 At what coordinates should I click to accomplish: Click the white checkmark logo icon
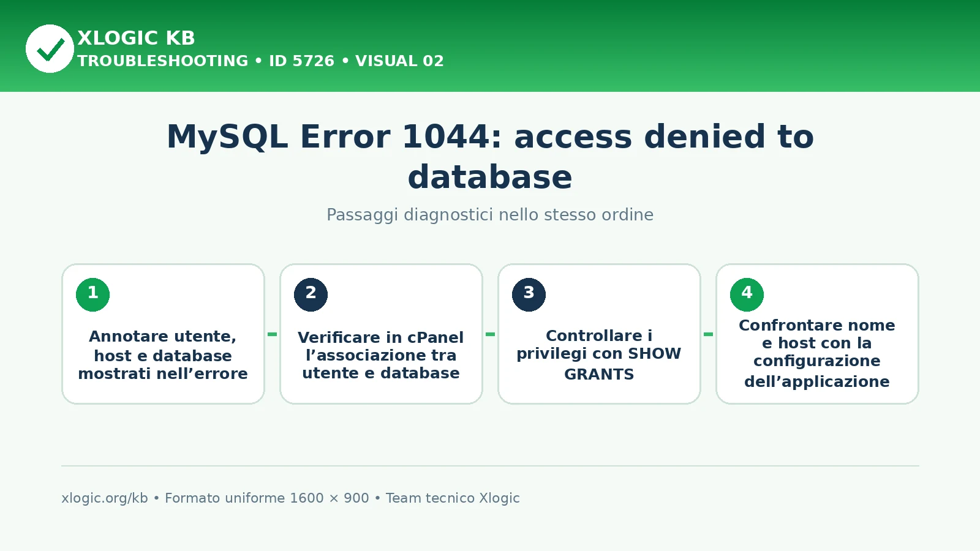(x=50, y=48)
